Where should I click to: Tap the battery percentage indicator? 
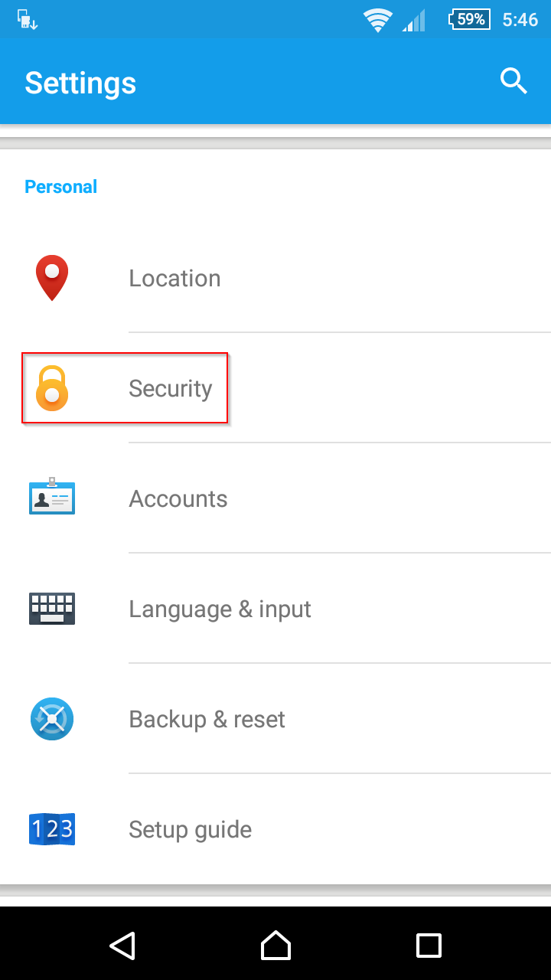(x=469, y=19)
